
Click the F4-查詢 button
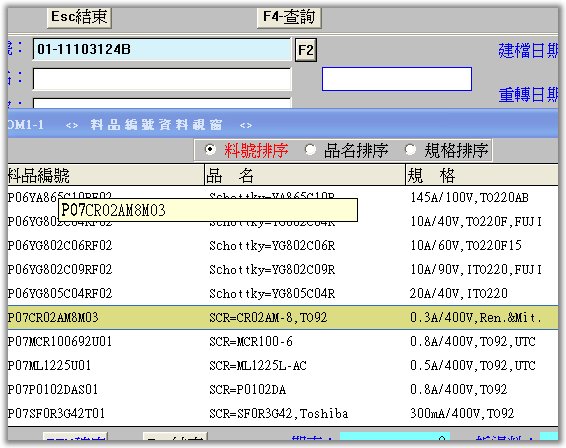[289, 17]
